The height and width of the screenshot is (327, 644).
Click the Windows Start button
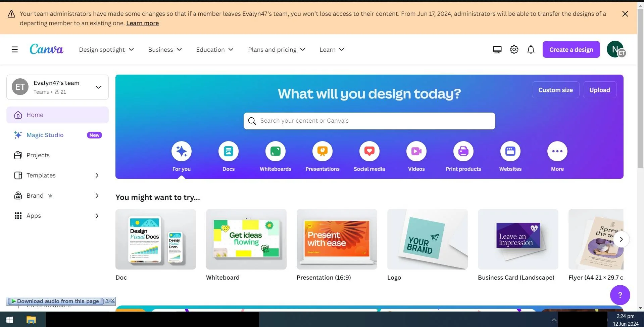(9, 320)
